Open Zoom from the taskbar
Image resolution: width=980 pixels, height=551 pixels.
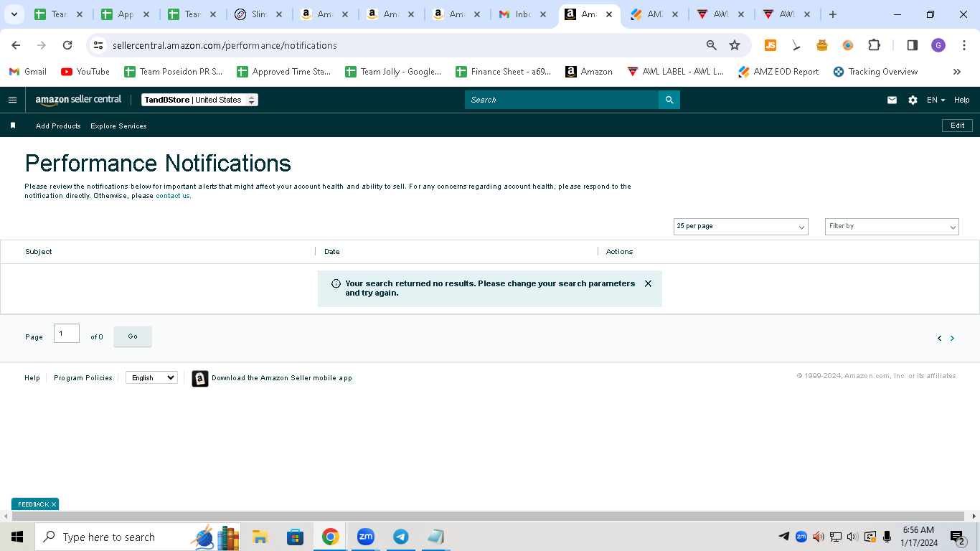(366, 537)
